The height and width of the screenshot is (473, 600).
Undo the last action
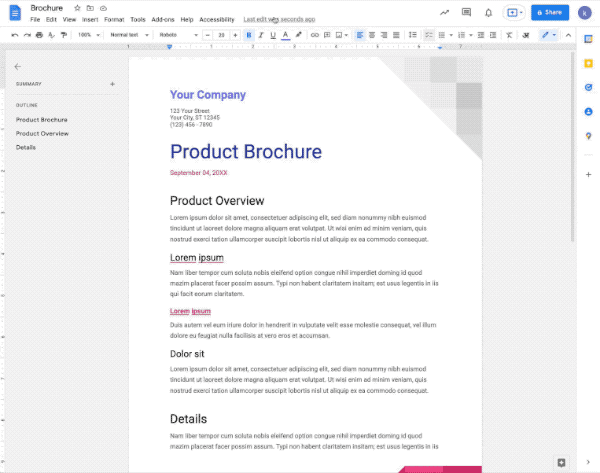(x=15, y=35)
